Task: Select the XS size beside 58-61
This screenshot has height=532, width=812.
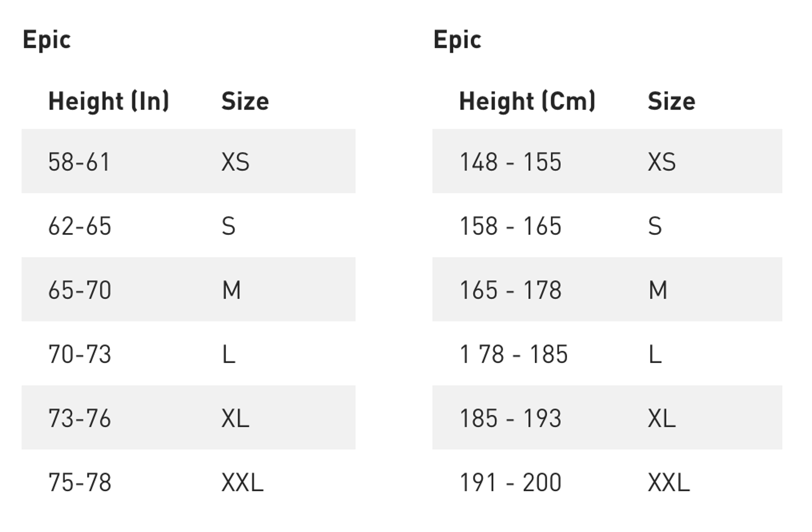Action: coord(236,162)
